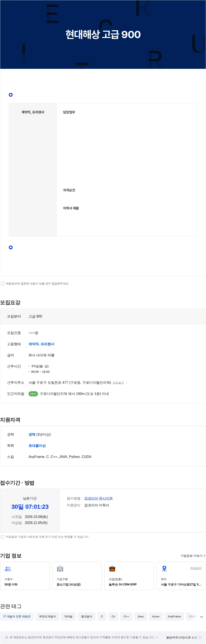The width and height of the screenshot is (206, 644).
Task: Click the 마감일 2026.11.05(목) date
Action: click(36, 523)
